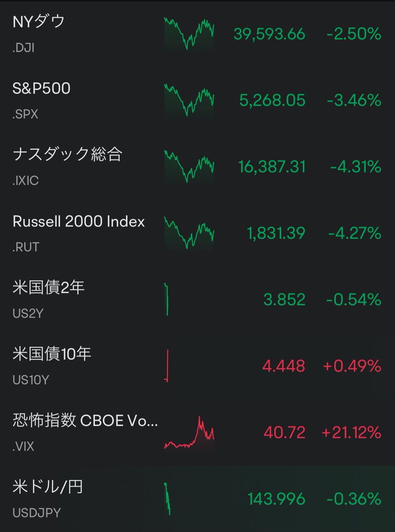Open the 米国債2年 mini chart

(x=167, y=300)
